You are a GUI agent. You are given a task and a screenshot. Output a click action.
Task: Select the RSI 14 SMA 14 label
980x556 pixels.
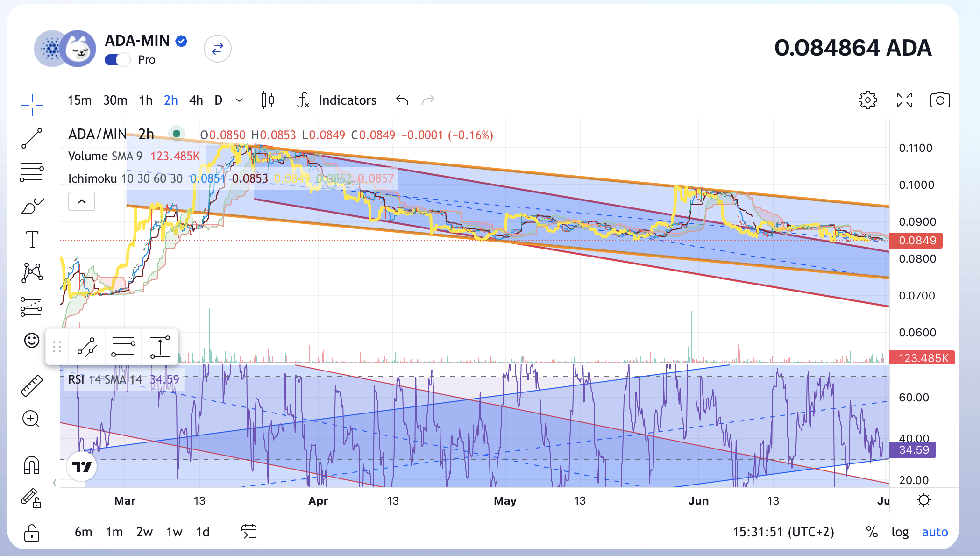click(105, 379)
